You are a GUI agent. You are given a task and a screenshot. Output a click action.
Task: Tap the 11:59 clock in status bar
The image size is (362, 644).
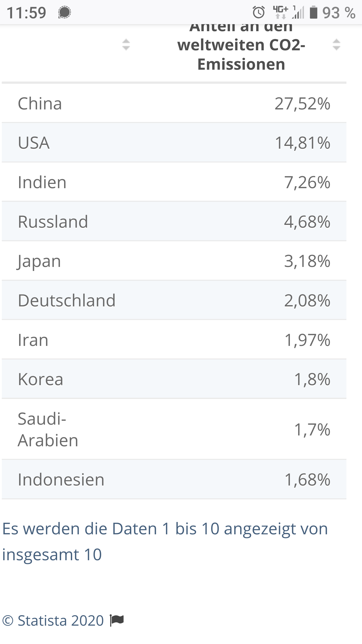point(26,13)
